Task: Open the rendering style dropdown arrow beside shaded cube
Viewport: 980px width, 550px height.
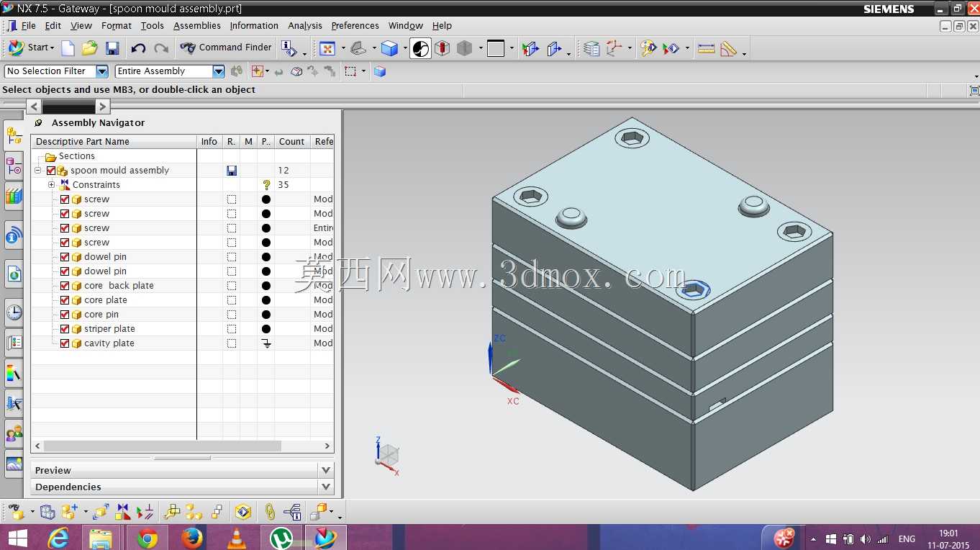Action: [405, 49]
